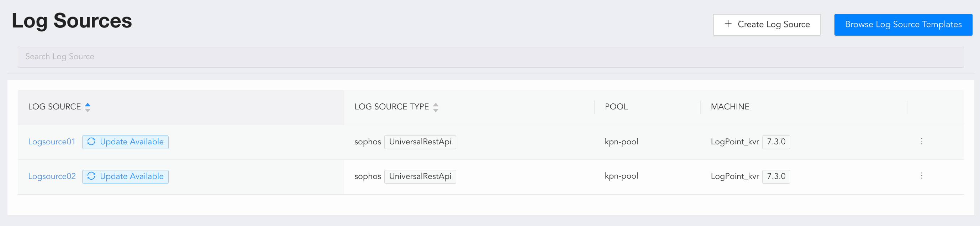The width and height of the screenshot is (980, 226).
Task: Click the refresh icon beside Logsource01
Action: (91, 142)
